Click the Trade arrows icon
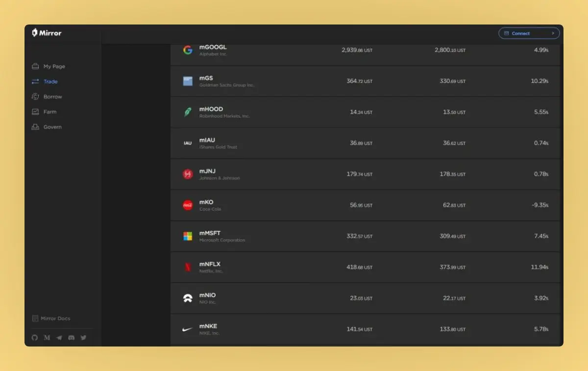The image size is (588, 371). point(35,81)
